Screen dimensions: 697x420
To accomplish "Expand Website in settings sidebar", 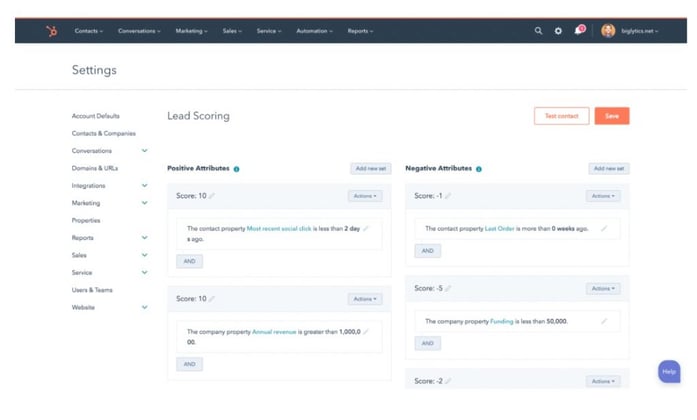I will pos(144,307).
